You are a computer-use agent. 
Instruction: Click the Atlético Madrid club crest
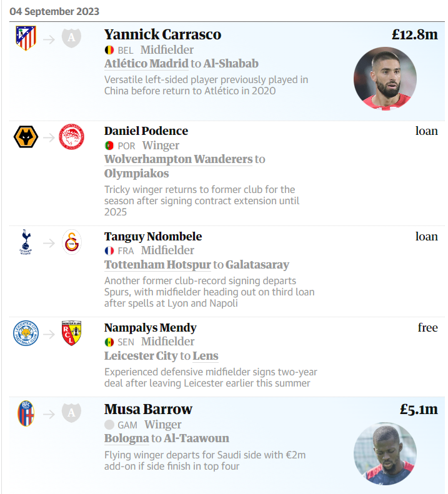26,39
